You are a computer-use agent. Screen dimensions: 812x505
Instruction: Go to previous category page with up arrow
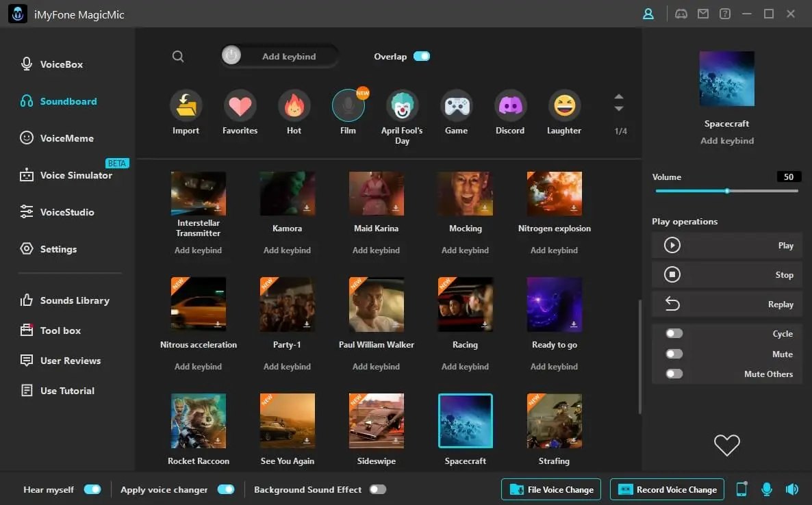tap(619, 96)
